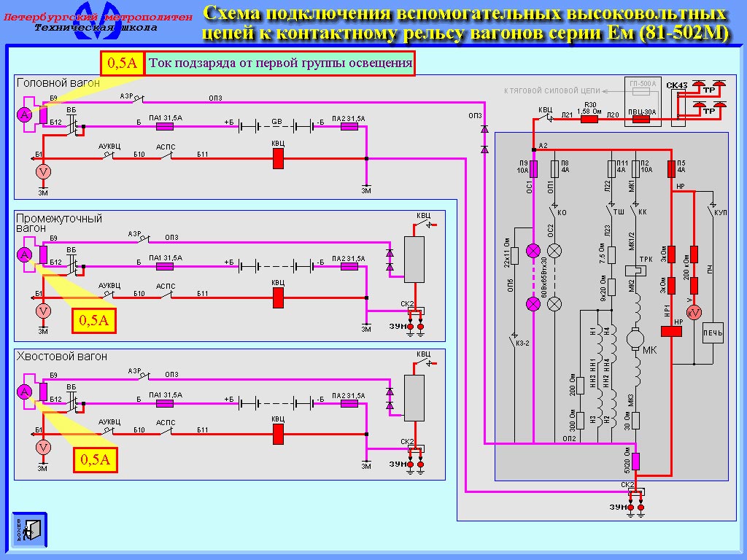Click the voltmeter in Головной вагон
Viewport: 747px width, 560px height.
click(x=43, y=171)
